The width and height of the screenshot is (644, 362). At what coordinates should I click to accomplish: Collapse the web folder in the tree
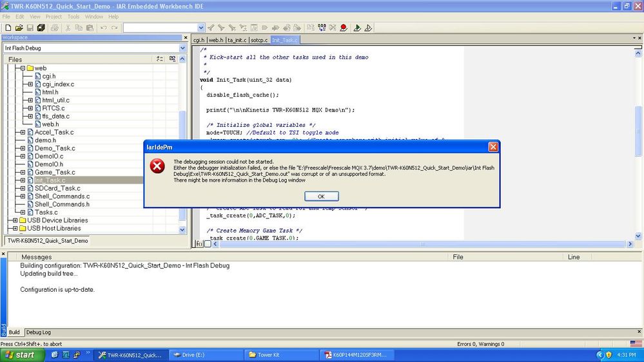pyautogui.click(x=23, y=68)
